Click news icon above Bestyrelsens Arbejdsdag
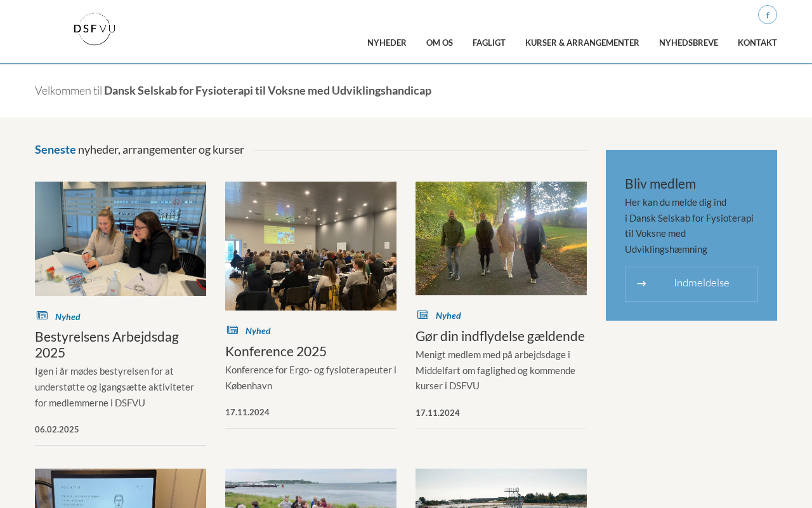This screenshot has width=812, height=508. tap(42, 316)
